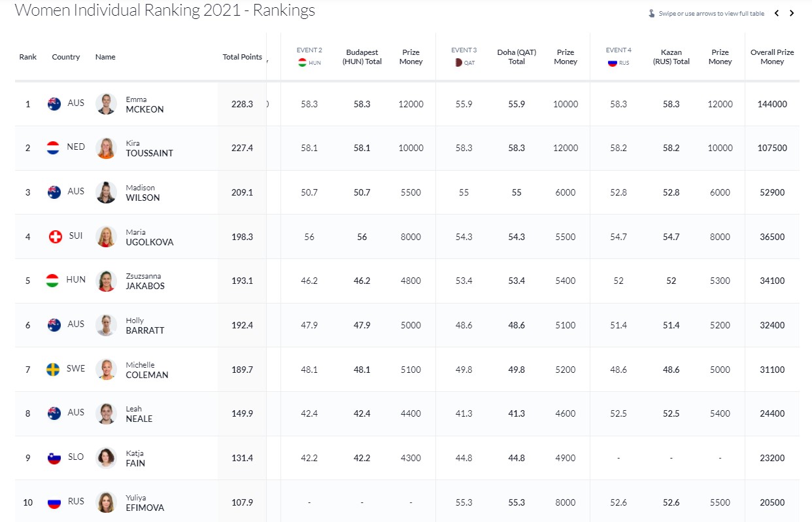Click the Qatar flag in Event 3 header
The image size is (812, 522).
pos(458,62)
